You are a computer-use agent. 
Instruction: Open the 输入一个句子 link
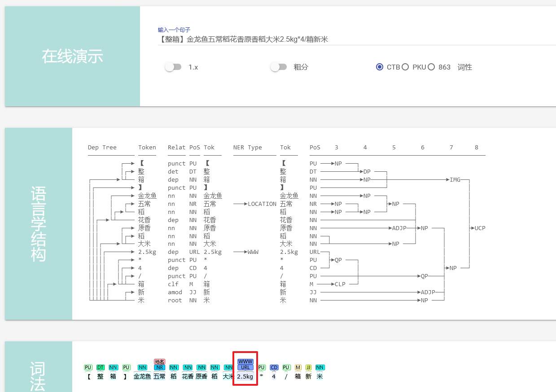(x=173, y=30)
